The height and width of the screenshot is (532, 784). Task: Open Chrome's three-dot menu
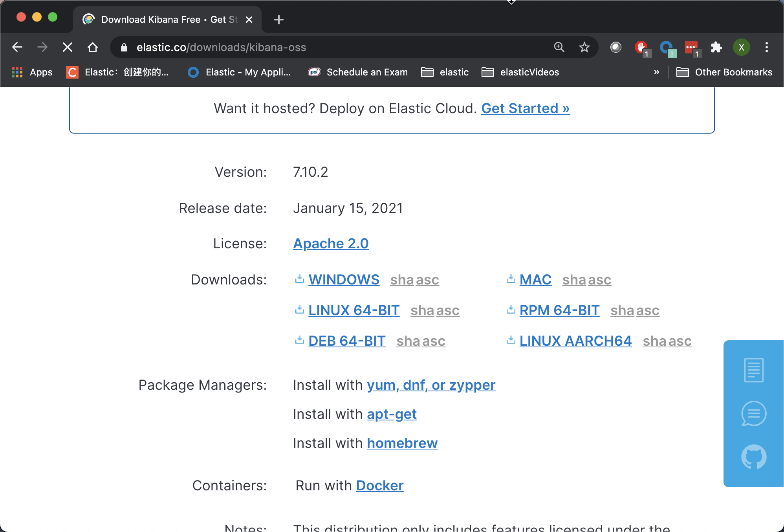pos(766,47)
